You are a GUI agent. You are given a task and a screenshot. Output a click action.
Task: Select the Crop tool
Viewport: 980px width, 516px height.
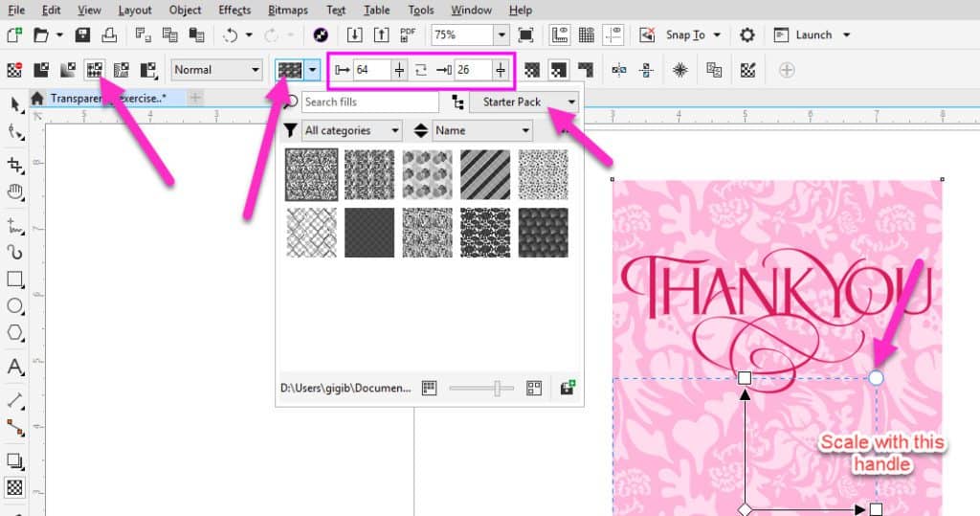pyautogui.click(x=15, y=165)
